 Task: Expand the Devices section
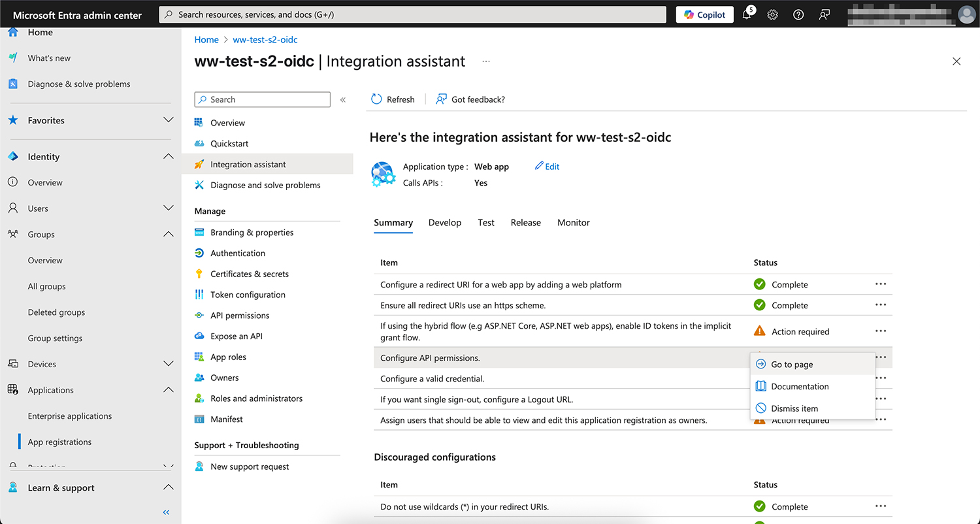(x=169, y=363)
